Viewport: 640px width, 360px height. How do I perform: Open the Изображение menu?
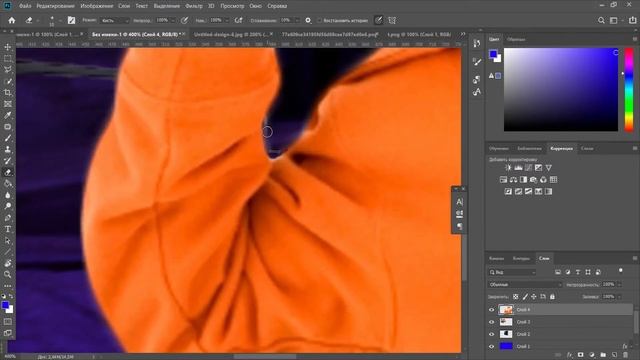(97, 6)
